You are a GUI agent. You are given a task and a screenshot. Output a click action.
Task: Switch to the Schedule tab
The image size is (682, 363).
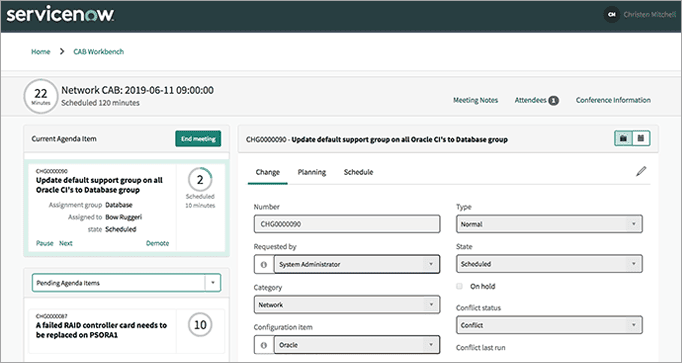358,172
